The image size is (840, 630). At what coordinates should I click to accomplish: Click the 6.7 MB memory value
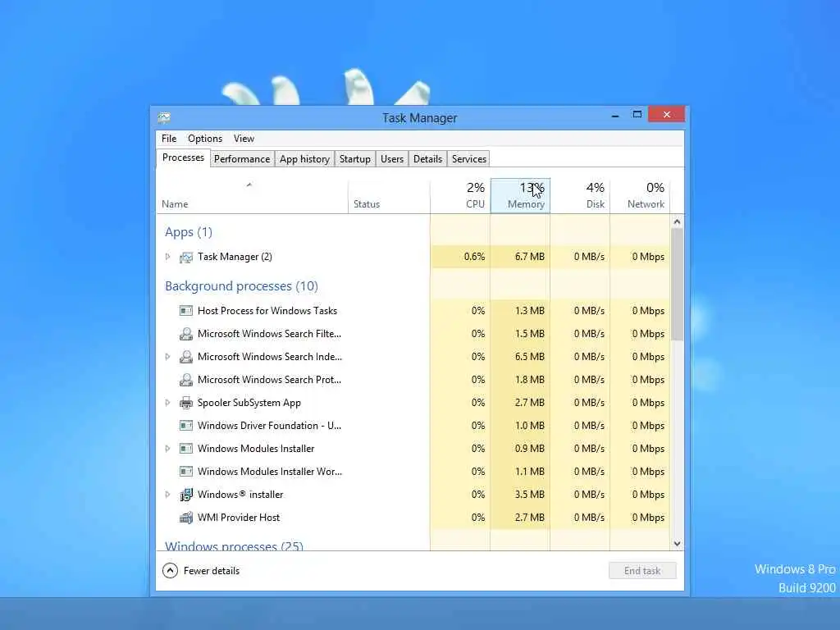[x=529, y=257]
